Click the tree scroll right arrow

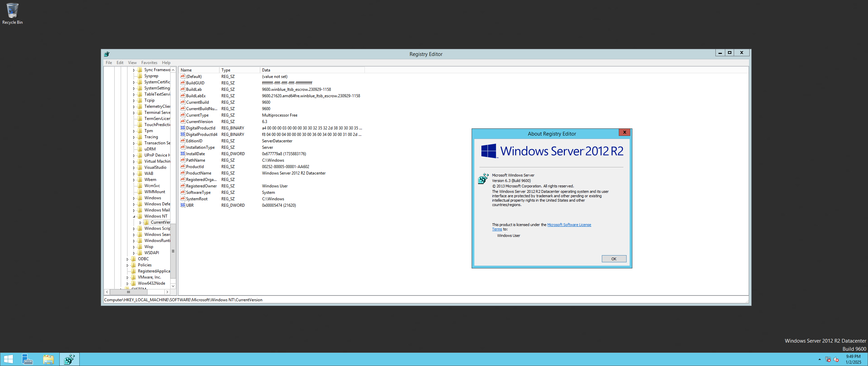167,292
